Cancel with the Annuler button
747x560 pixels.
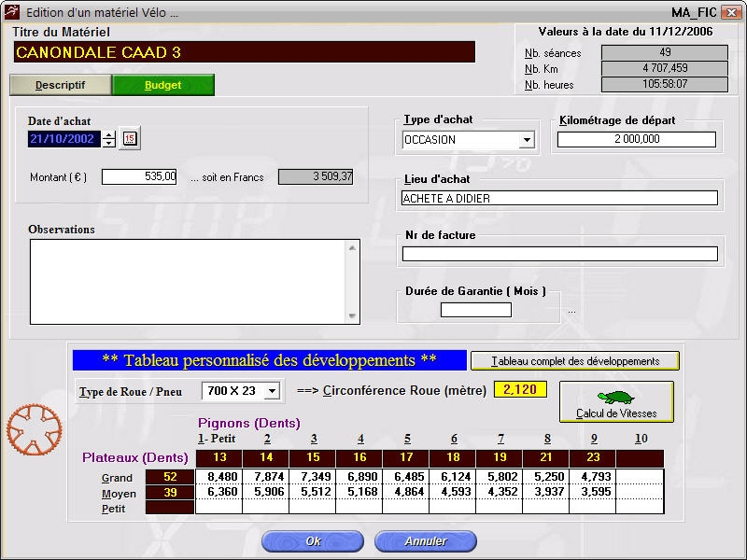pos(426,541)
